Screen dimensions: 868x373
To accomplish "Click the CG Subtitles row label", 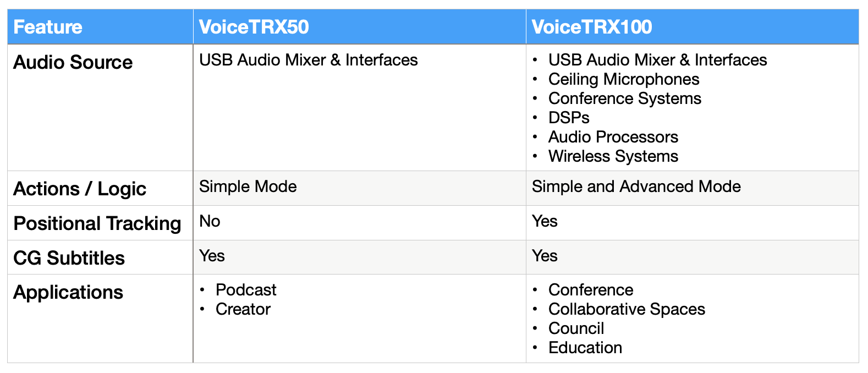I will click(x=69, y=258).
